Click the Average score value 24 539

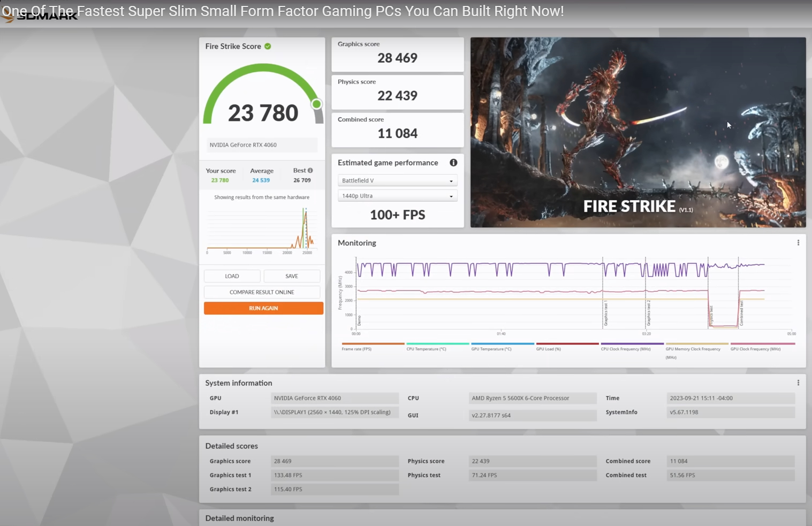(x=261, y=180)
